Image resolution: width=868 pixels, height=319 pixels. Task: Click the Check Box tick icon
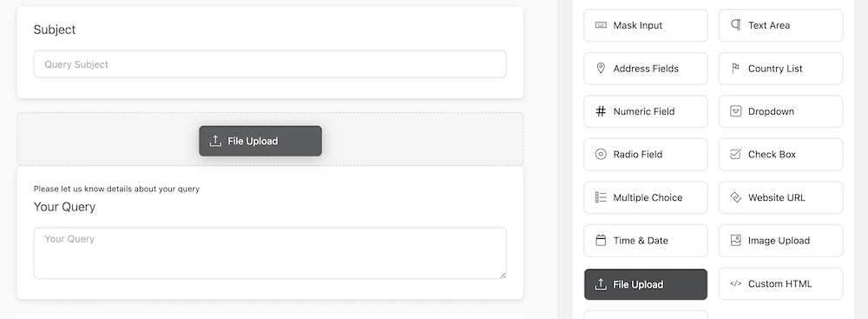click(x=735, y=154)
